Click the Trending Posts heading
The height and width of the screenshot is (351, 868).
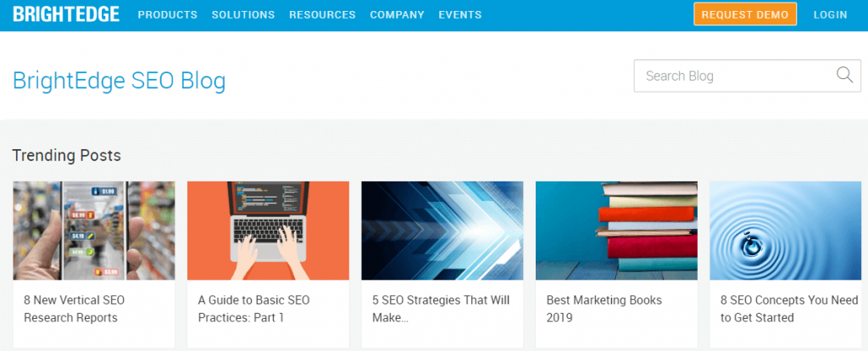(66, 155)
